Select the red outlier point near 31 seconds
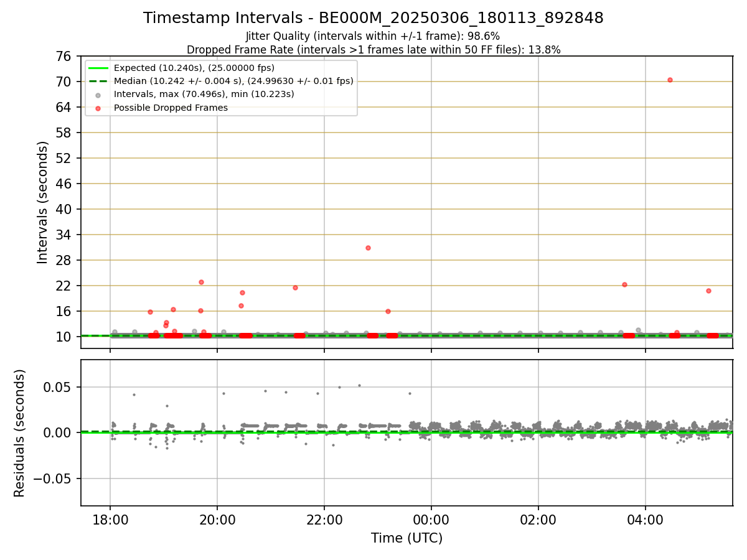 368,248
